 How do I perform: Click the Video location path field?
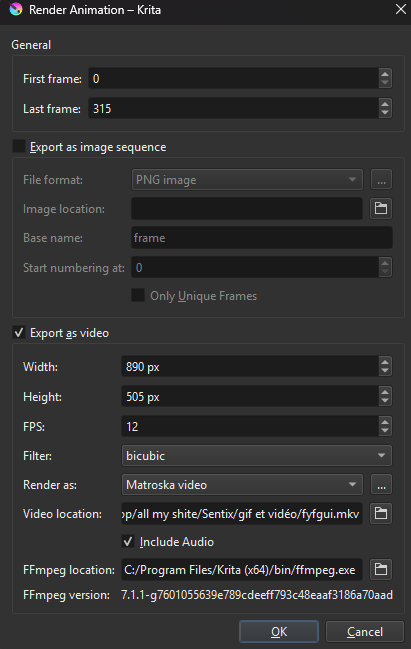pos(242,513)
